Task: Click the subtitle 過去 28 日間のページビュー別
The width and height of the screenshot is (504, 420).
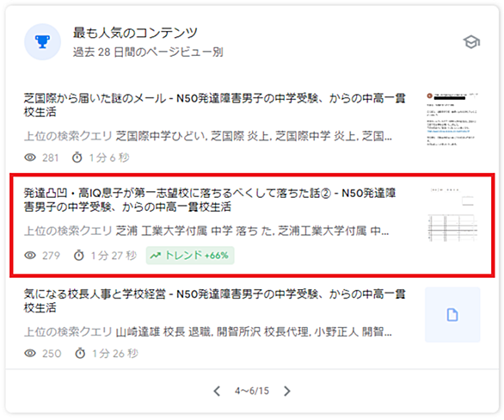Action: coord(148,52)
